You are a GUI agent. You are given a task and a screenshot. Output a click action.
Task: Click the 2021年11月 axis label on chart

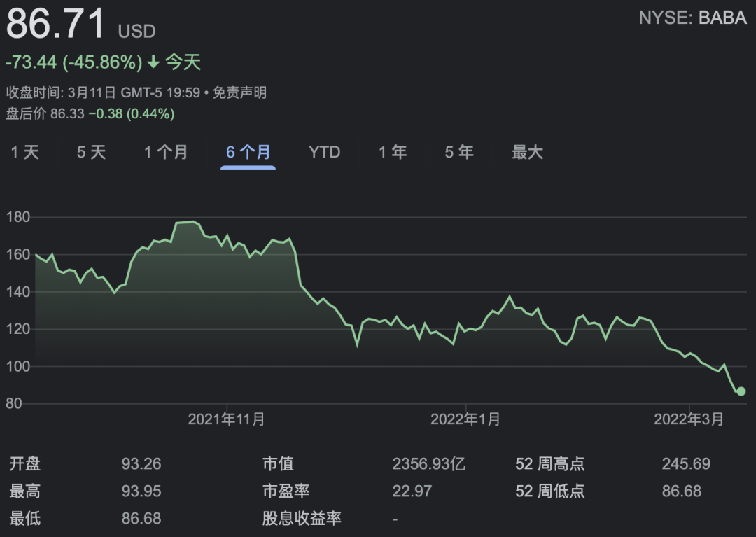click(x=227, y=419)
